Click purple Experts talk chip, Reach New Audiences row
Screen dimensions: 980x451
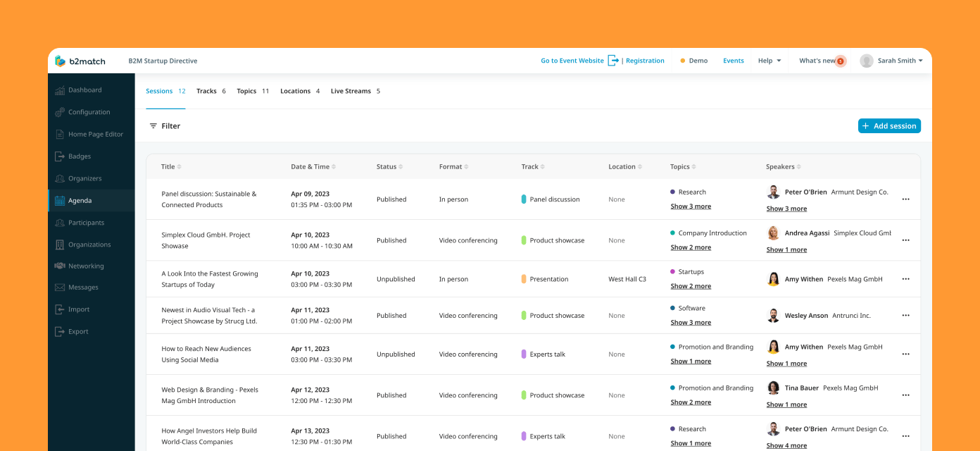pos(524,354)
